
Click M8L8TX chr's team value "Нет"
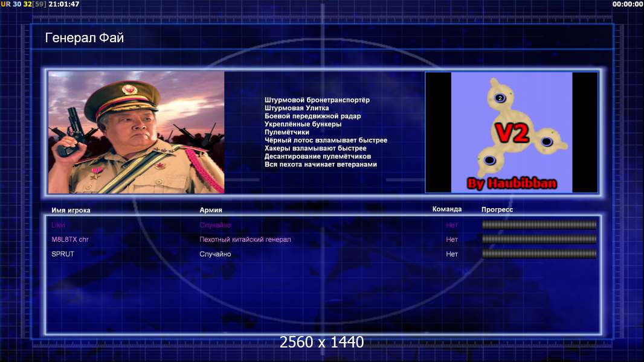452,240
